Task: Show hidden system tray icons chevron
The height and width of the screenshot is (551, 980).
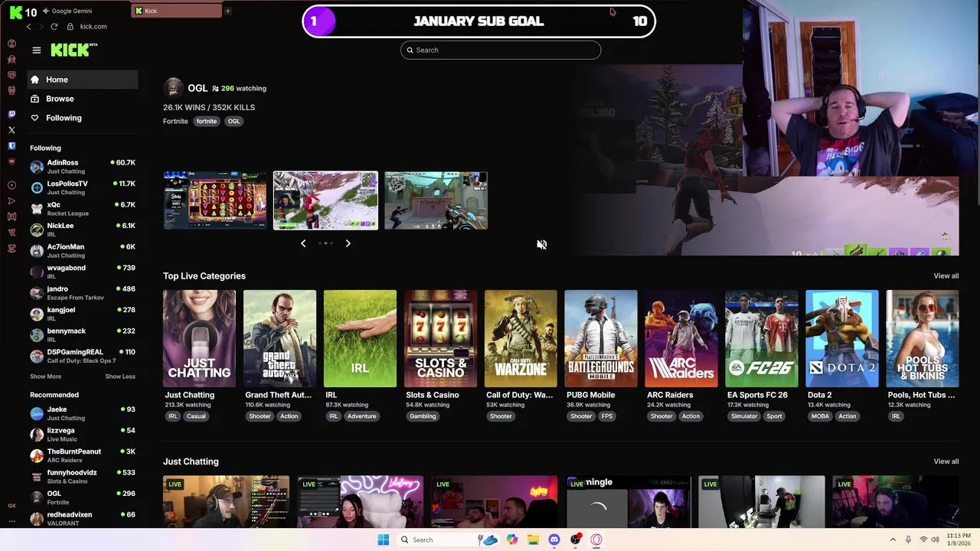Action: [893, 540]
